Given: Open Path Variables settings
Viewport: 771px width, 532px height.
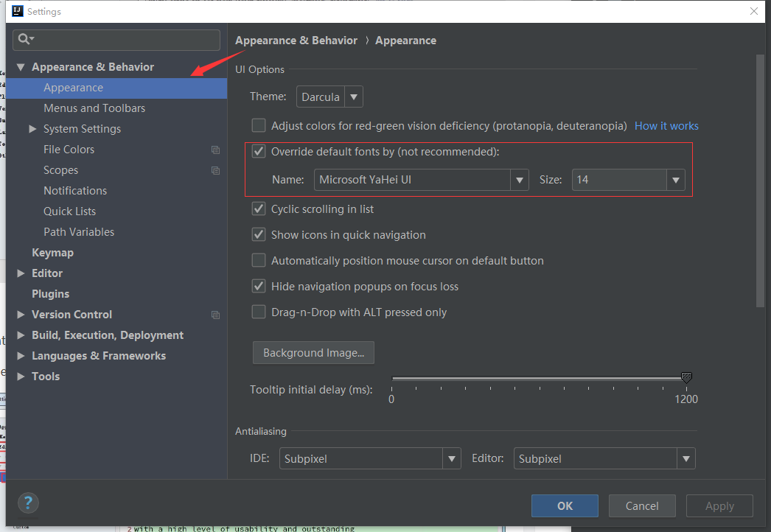Looking at the screenshot, I should click(x=79, y=232).
